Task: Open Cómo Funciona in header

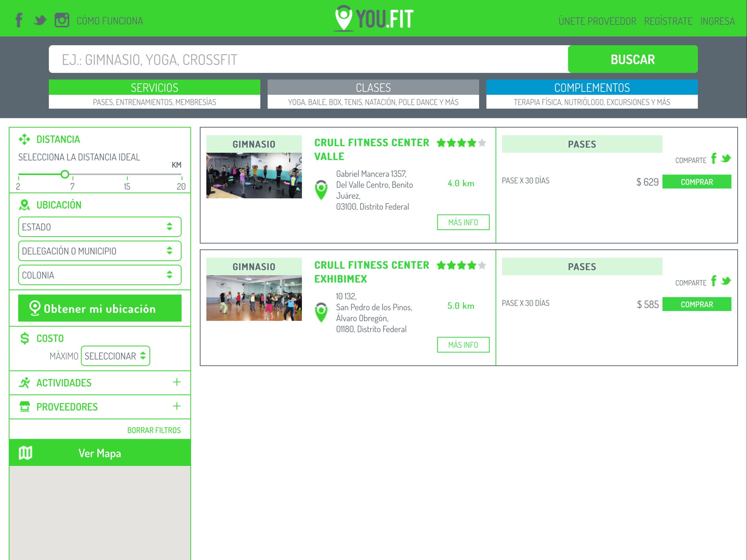Action: click(110, 21)
